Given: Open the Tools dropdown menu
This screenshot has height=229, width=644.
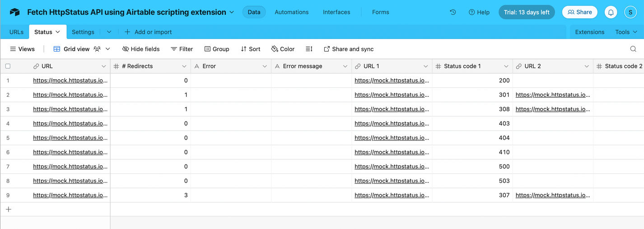Looking at the screenshot, I should pyautogui.click(x=626, y=32).
